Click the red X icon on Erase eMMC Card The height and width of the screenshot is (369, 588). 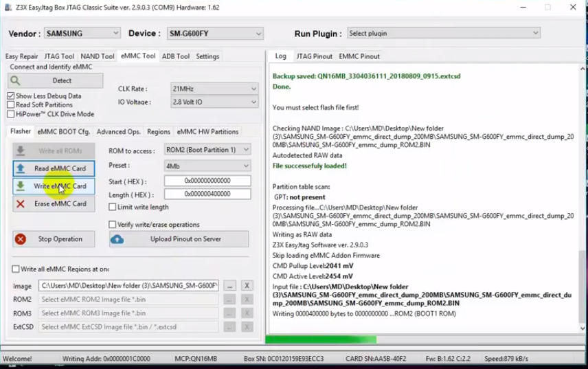pos(21,203)
